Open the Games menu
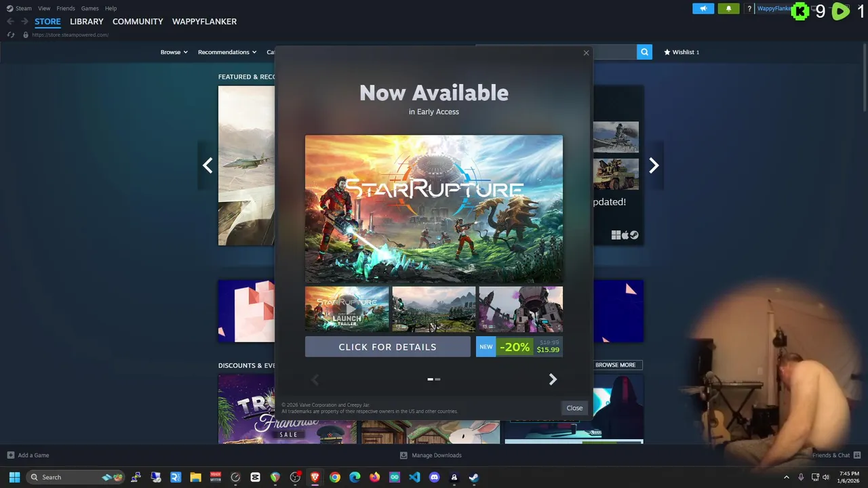Viewport: 868px width, 488px height. point(90,8)
